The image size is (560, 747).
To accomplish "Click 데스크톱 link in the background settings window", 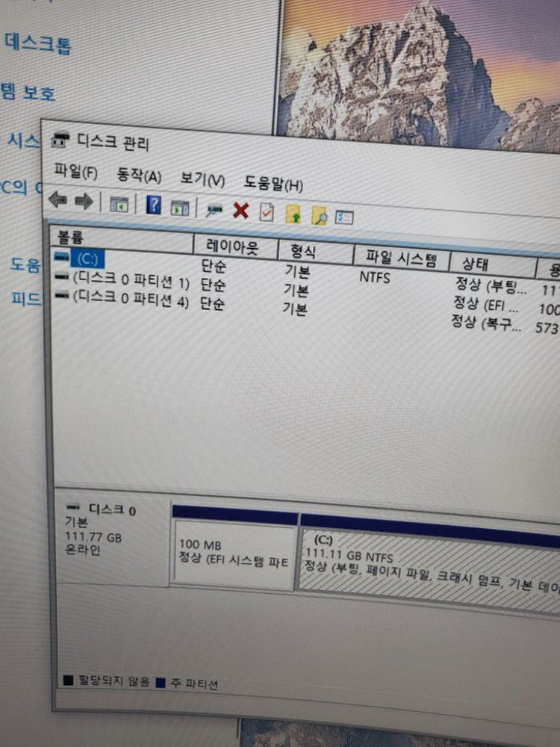I will (37, 44).
